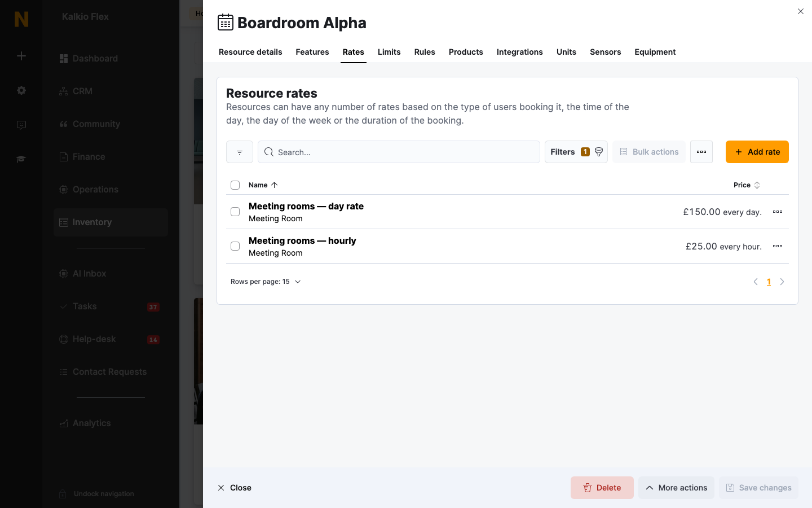Open the Limits tab
This screenshot has height=508, width=812.
(x=389, y=52)
